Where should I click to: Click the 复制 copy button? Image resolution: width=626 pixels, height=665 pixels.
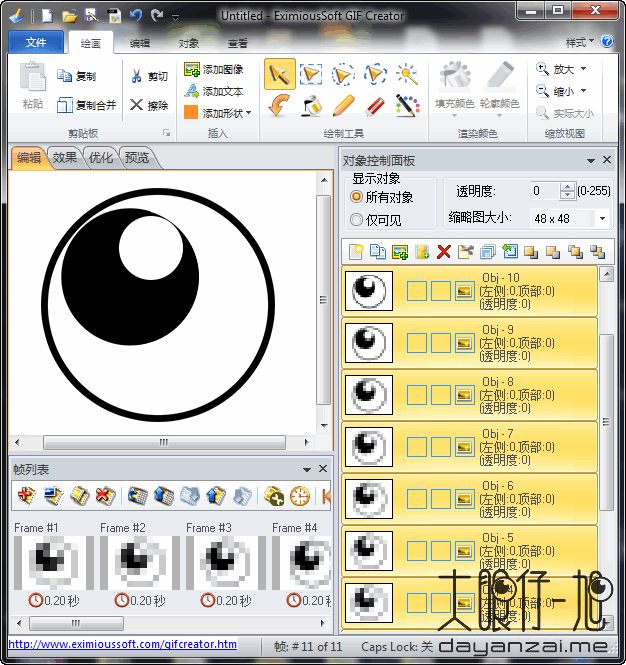pos(77,76)
